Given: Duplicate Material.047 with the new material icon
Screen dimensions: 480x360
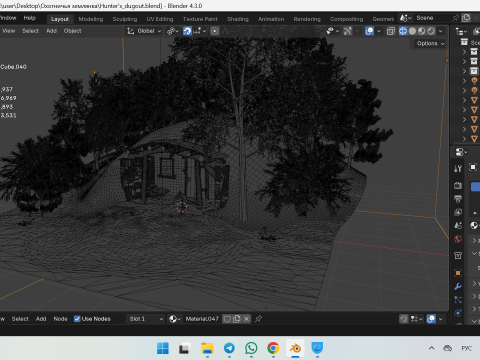Looking at the screenshot, I should (237, 319).
